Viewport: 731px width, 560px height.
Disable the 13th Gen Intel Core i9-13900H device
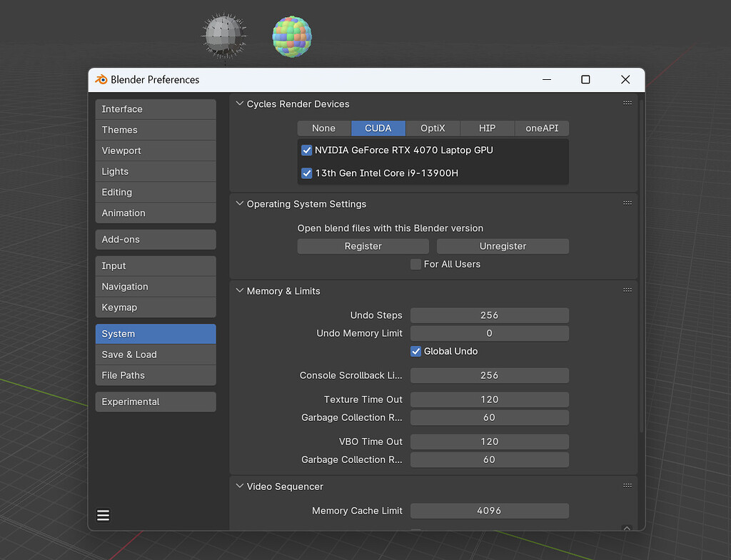click(x=307, y=173)
